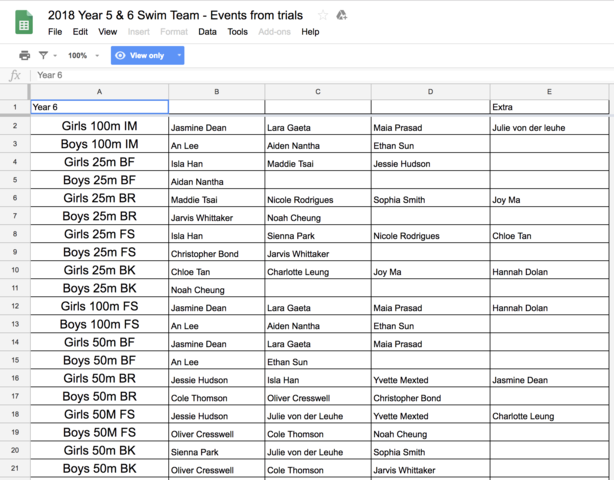Open the Data menu
The height and width of the screenshot is (480, 614).
point(207,32)
